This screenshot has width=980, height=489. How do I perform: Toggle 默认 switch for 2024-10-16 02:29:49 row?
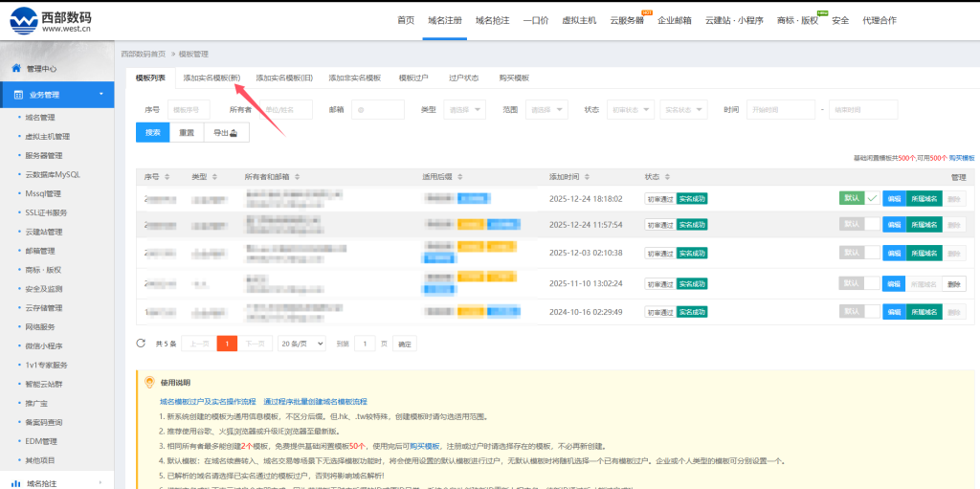click(859, 311)
